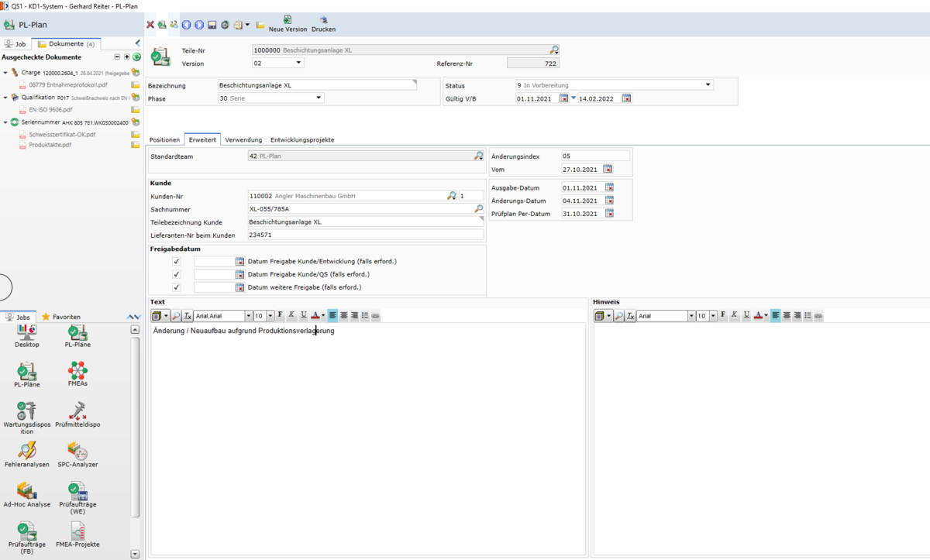Open calendar picker for Änderungs-Datum

pos(609,201)
